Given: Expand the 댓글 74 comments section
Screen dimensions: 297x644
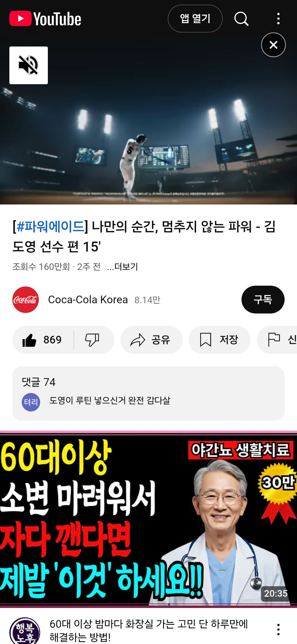Looking at the screenshot, I should [x=148, y=393].
